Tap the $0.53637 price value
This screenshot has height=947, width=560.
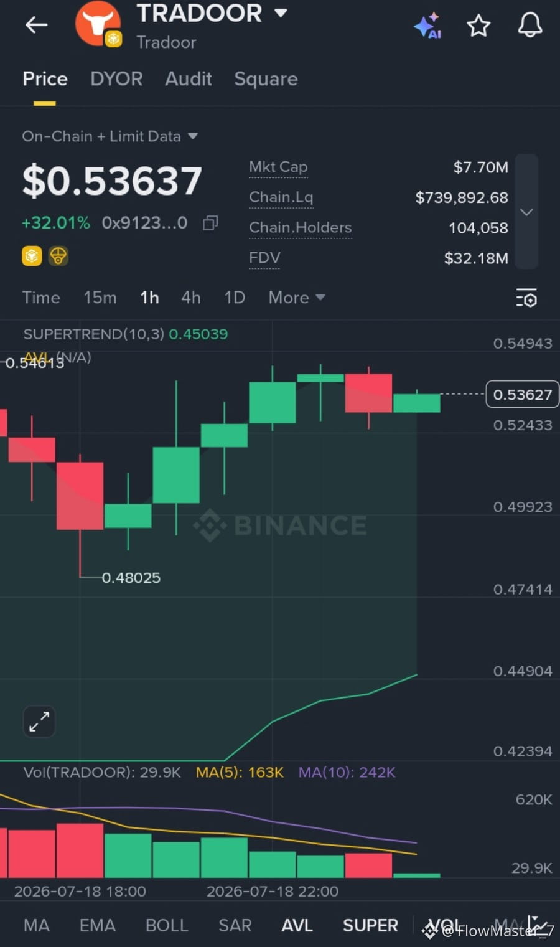click(112, 181)
